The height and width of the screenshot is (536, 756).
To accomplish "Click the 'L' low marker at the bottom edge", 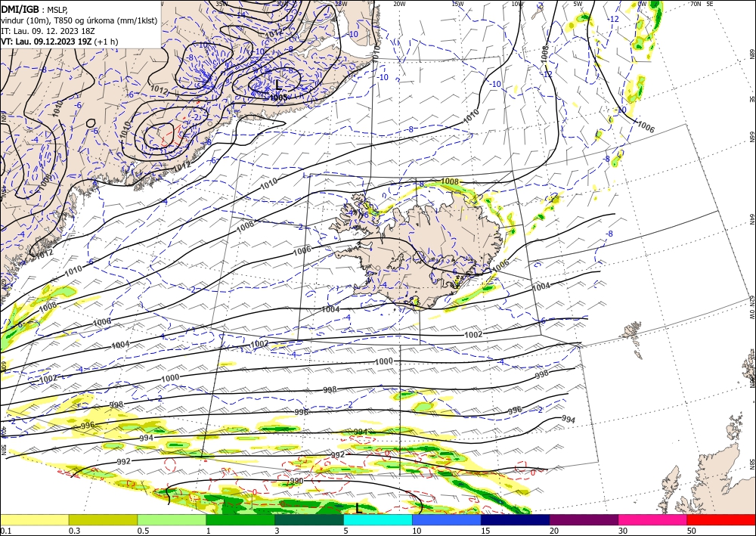I will pyautogui.click(x=358, y=507).
